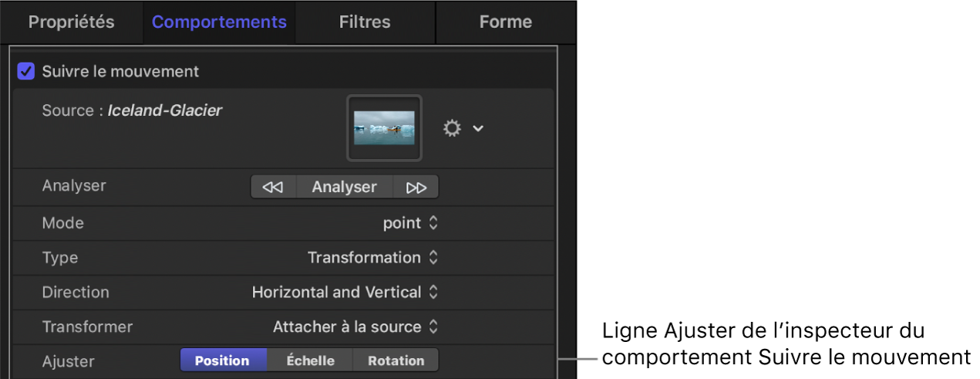Open Direction Horizontal and Vertical dropdown

[345, 293]
